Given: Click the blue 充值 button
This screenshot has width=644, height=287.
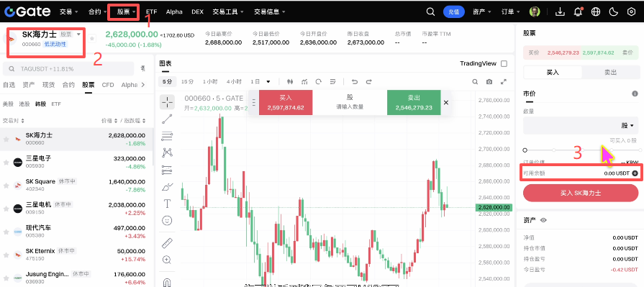Looking at the screenshot, I should click(454, 12).
